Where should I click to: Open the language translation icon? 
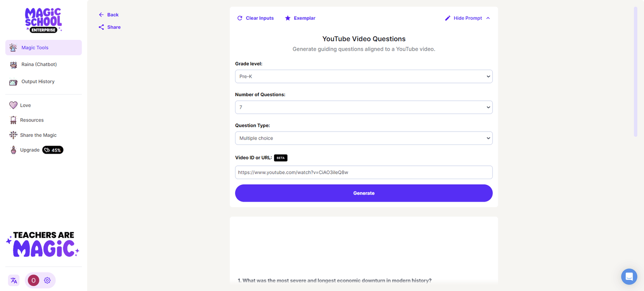[13, 280]
